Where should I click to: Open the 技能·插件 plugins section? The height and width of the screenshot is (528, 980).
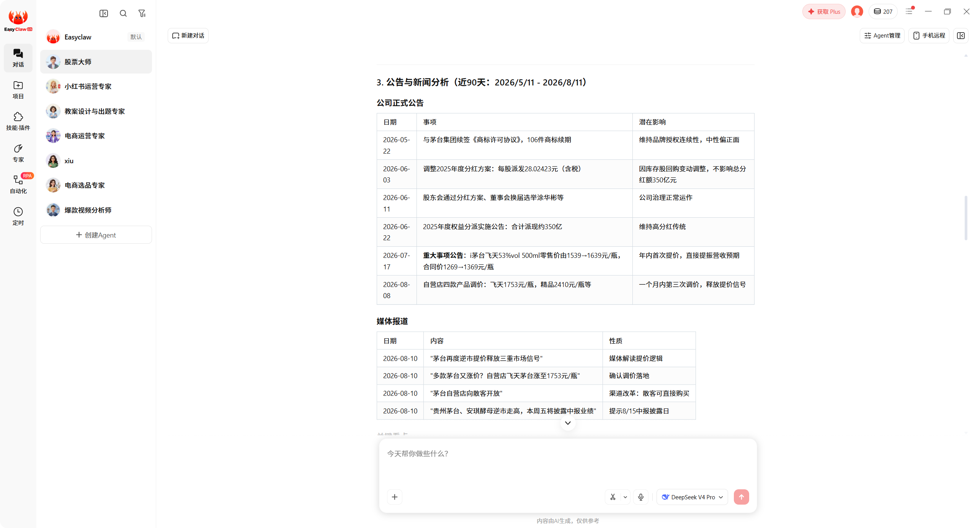click(18, 121)
